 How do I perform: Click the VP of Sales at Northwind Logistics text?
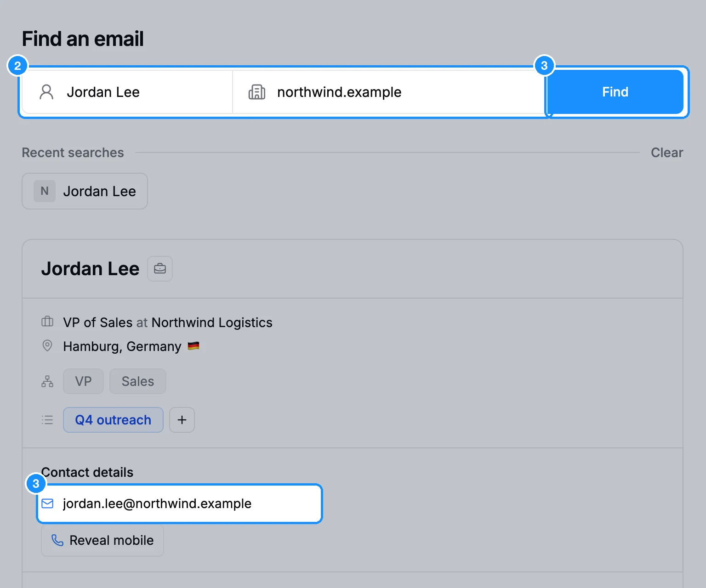(x=168, y=322)
